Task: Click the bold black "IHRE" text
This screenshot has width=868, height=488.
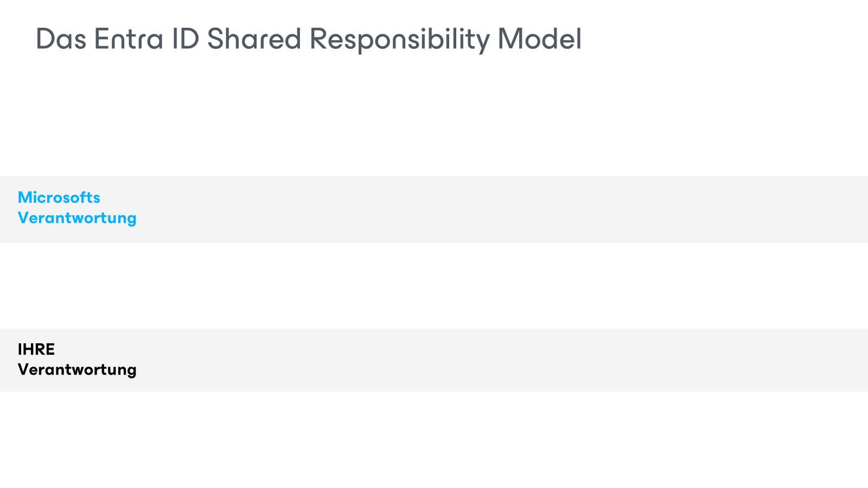Action: click(x=36, y=349)
